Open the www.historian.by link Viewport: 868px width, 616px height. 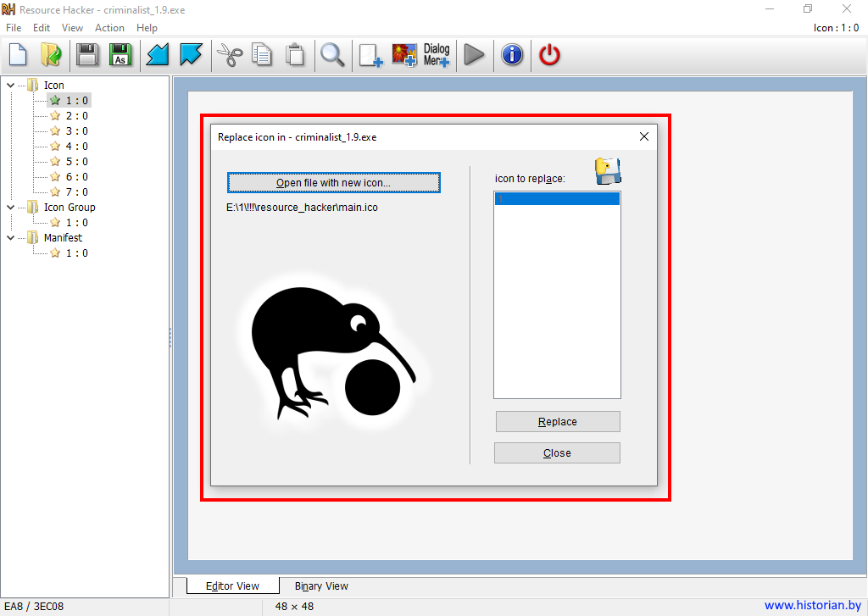point(812,605)
